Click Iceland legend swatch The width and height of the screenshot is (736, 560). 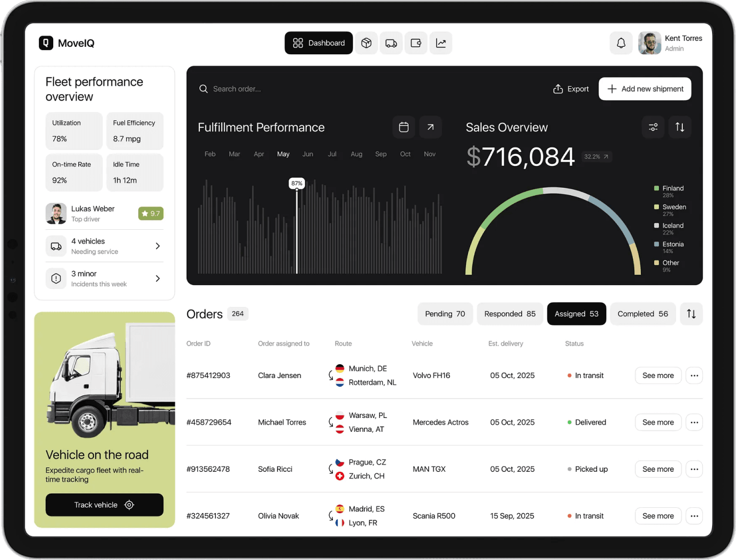click(656, 225)
